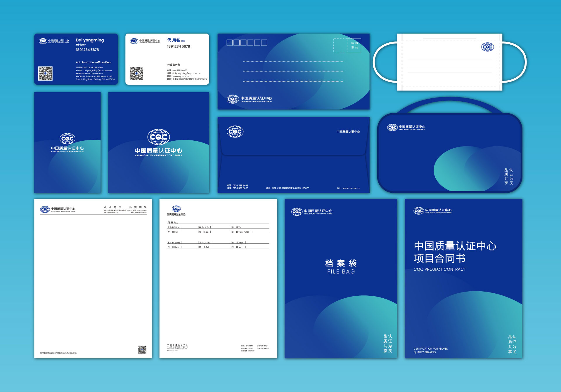
Task: Click 'FILE BAG' title text
Action: (x=341, y=272)
